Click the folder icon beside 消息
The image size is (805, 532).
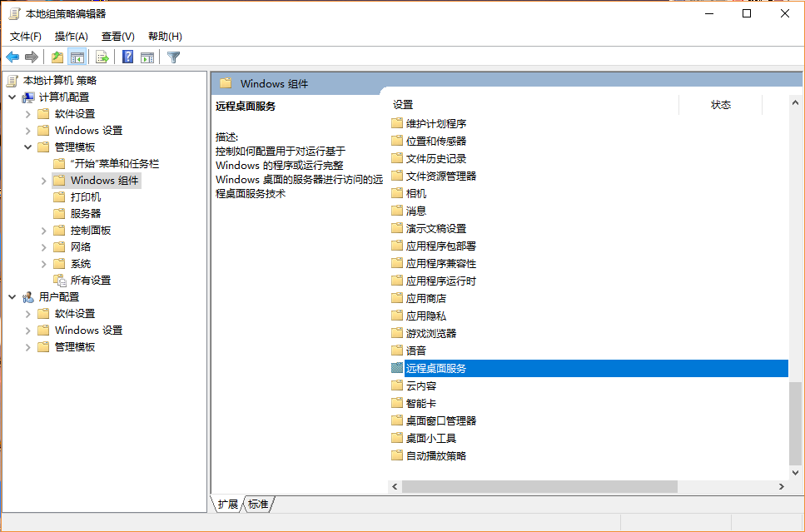click(397, 211)
